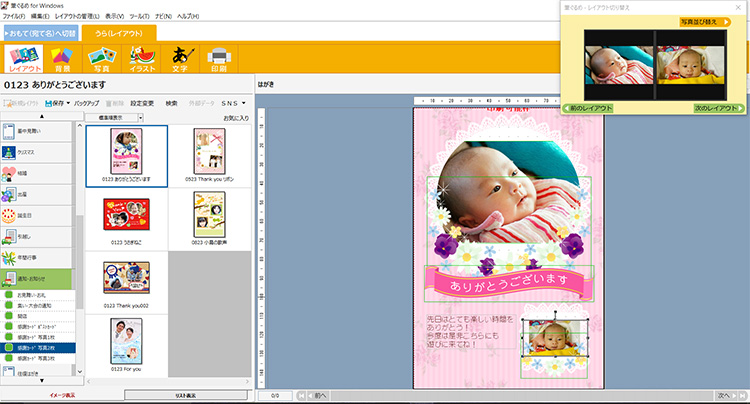
Task: Open the レイアウト (Layout) tool icon
Action: [x=24, y=58]
